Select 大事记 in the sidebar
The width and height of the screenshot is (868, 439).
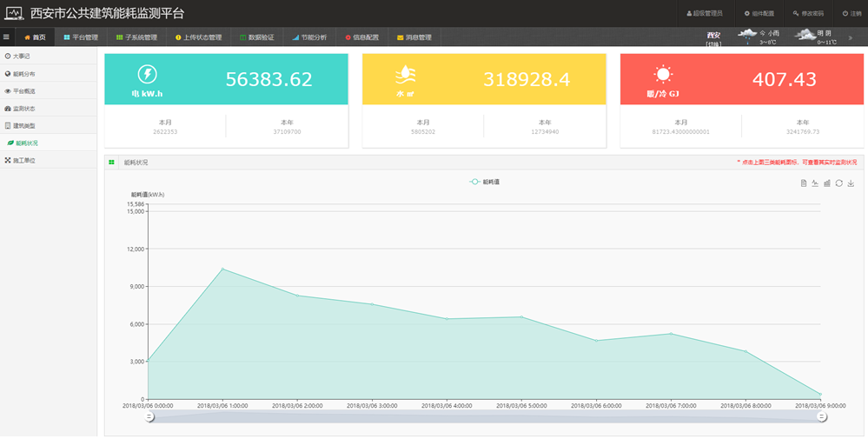click(48, 56)
